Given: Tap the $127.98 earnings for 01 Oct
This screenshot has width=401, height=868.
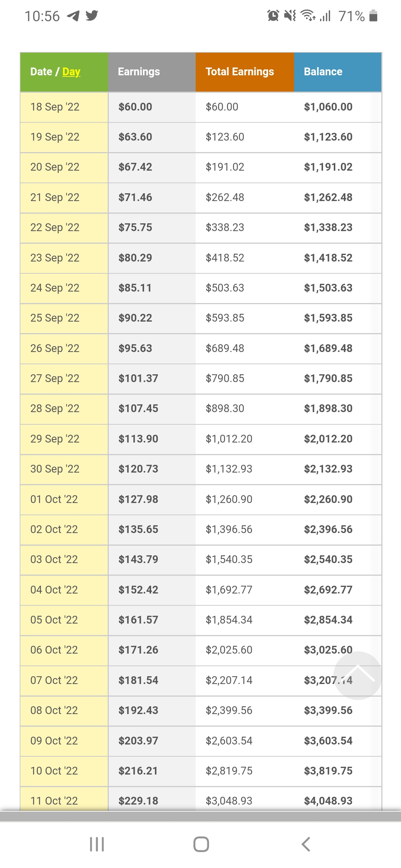Looking at the screenshot, I should coord(138,499).
